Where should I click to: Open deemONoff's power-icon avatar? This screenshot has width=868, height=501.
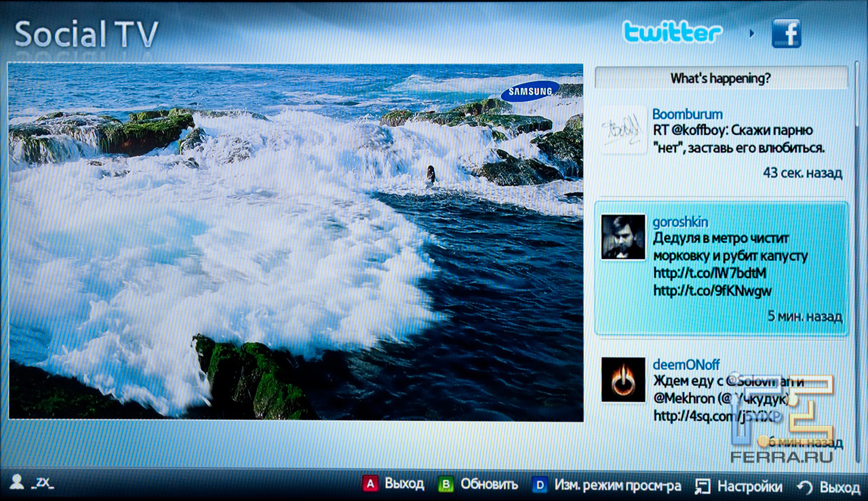[623, 380]
